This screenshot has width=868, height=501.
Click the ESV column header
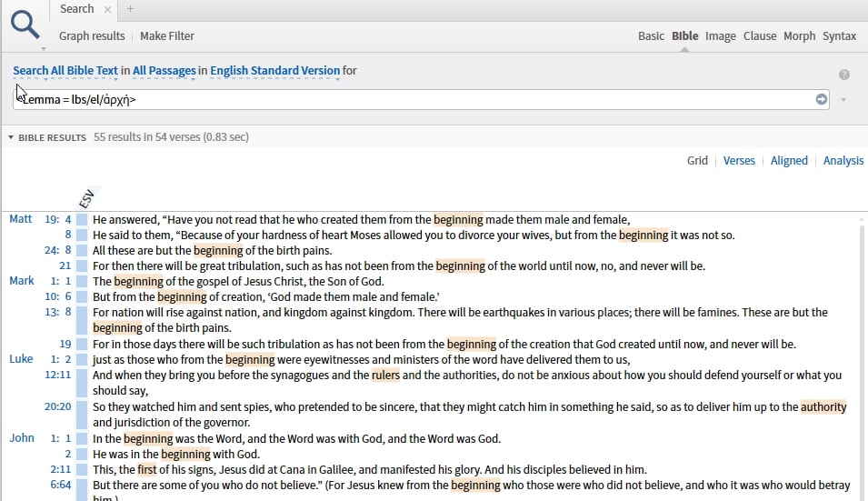point(87,199)
